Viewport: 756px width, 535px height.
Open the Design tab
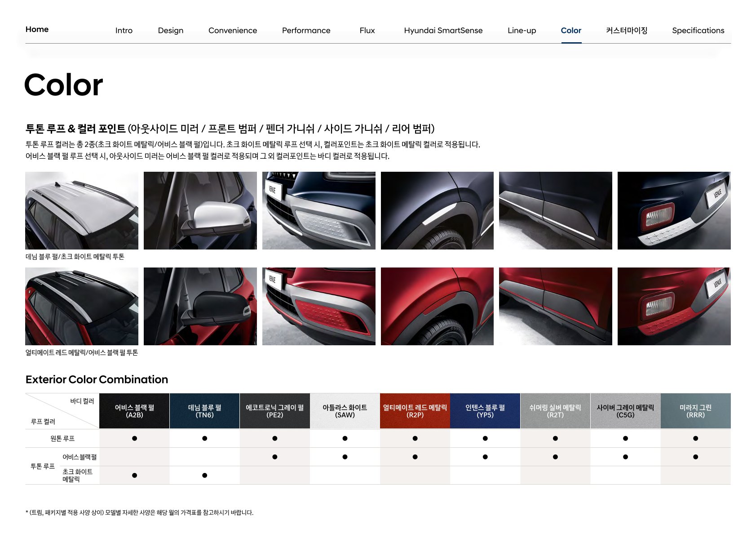click(171, 31)
